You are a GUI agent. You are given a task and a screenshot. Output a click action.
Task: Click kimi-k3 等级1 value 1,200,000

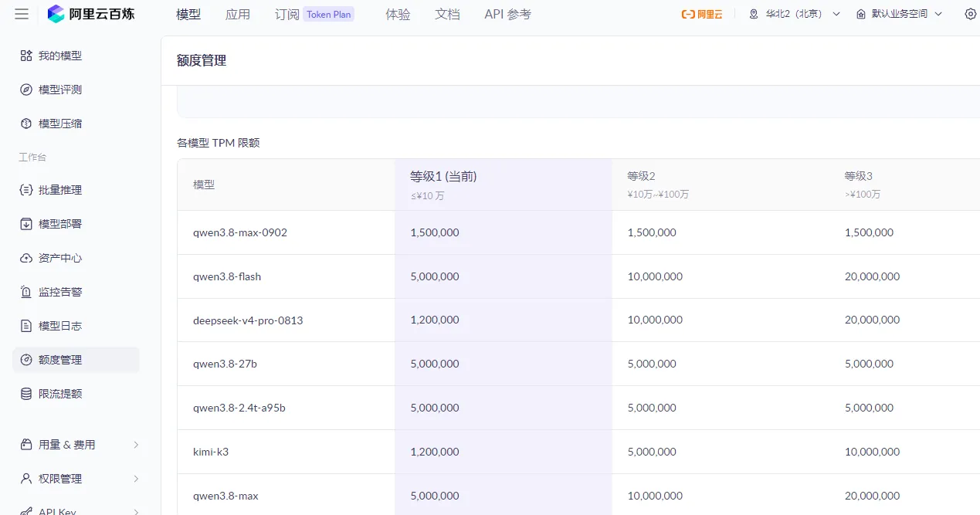point(435,452)
